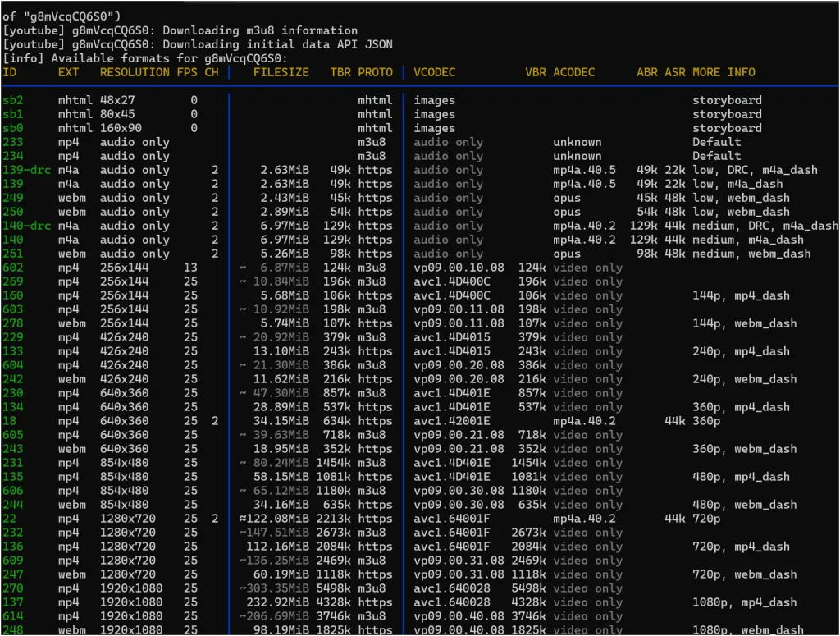The width and height of the screenshot is (840, 636).
Task: Click the VCODEC column header
Action: tap(434, 72)
